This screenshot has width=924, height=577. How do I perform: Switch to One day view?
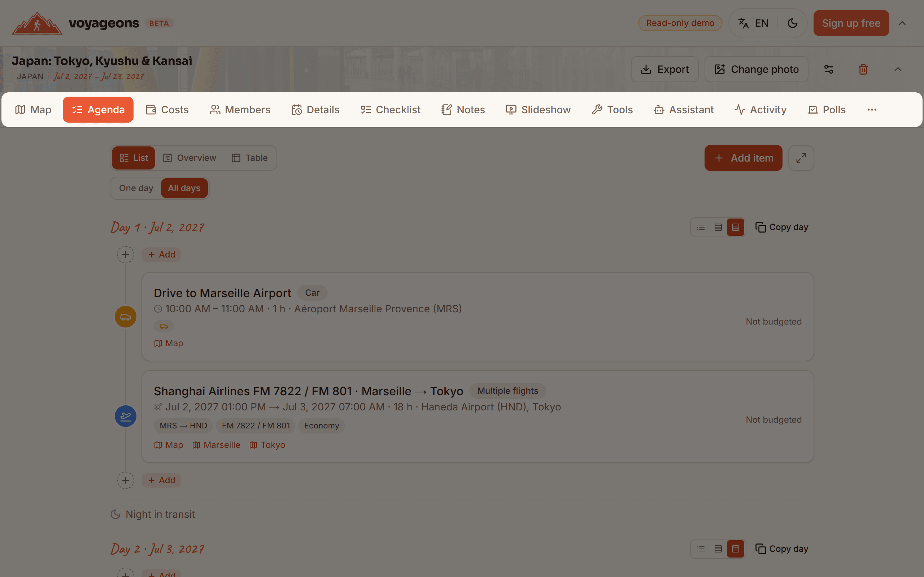136,188
